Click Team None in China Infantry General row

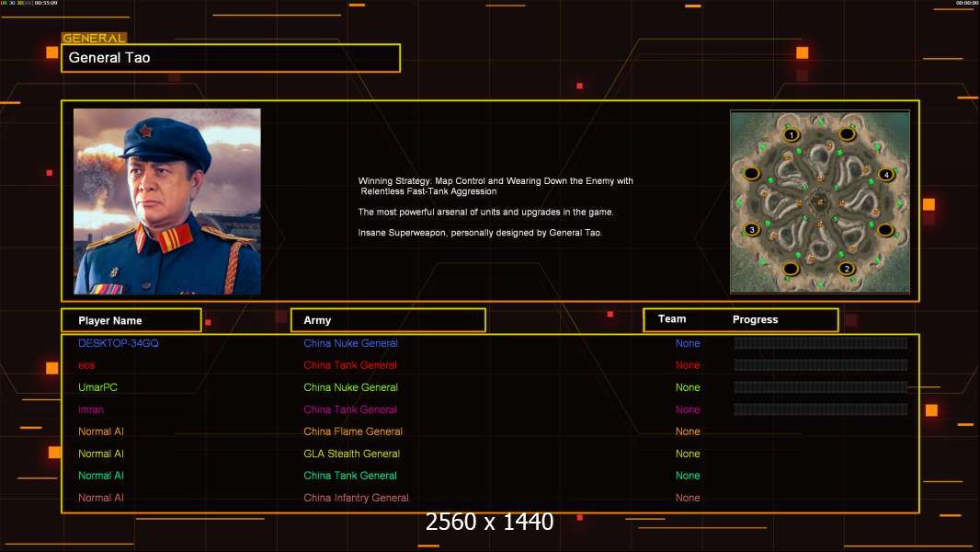click(x=688, y=498)
